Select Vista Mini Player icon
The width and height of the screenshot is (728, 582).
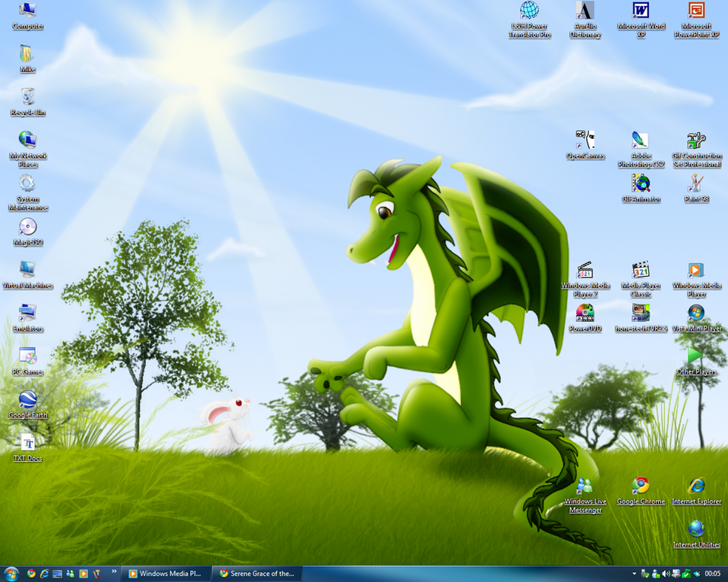696,318
